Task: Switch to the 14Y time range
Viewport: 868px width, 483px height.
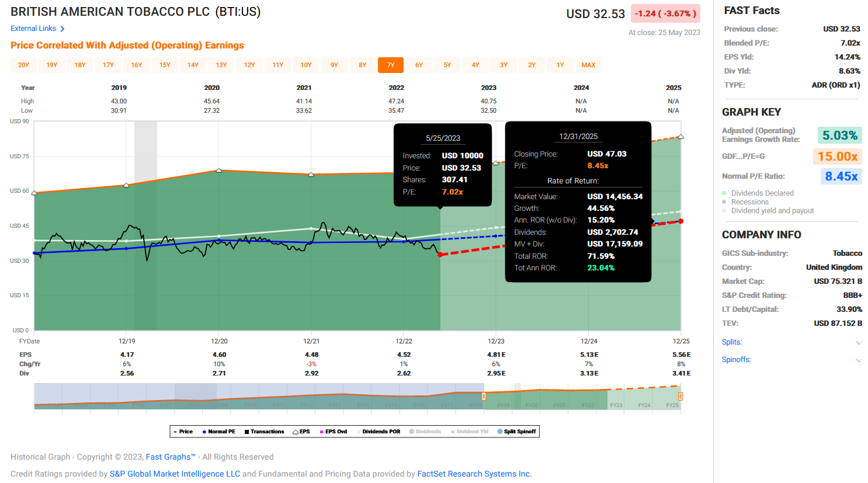Action: click(193, 65)
